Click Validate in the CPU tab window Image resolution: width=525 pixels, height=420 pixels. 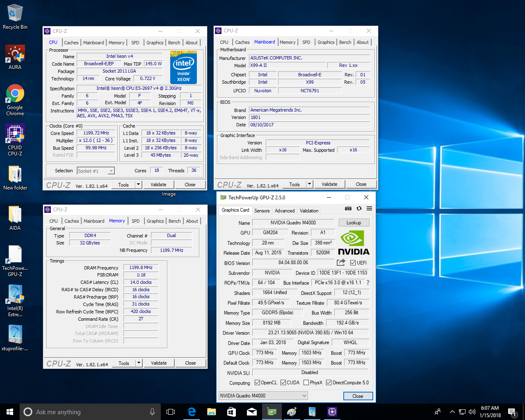point(158,185)
